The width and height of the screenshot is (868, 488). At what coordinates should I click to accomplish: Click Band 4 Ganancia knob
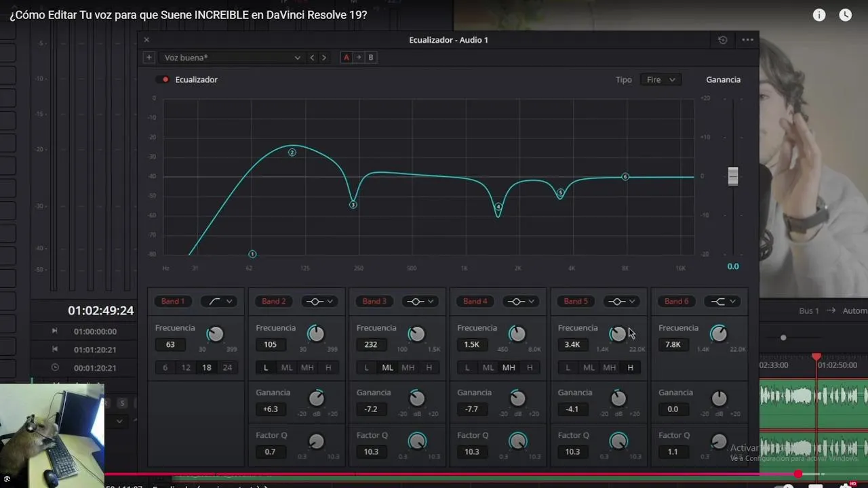[x=517, y=398]
